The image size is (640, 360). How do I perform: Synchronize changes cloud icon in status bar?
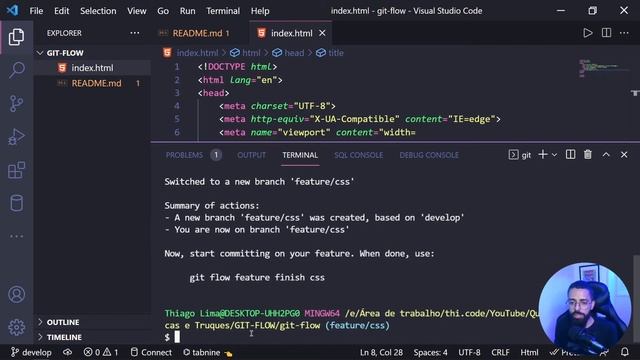tap(67, 352)
